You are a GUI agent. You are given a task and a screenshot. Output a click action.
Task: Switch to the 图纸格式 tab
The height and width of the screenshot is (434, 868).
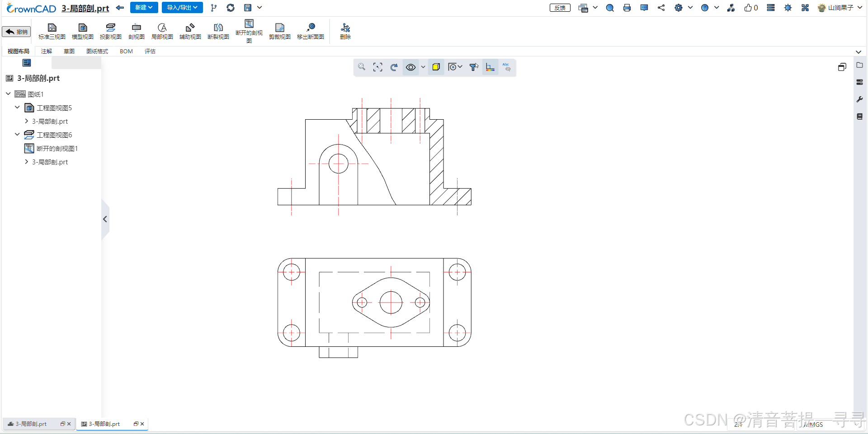point(97,51)
